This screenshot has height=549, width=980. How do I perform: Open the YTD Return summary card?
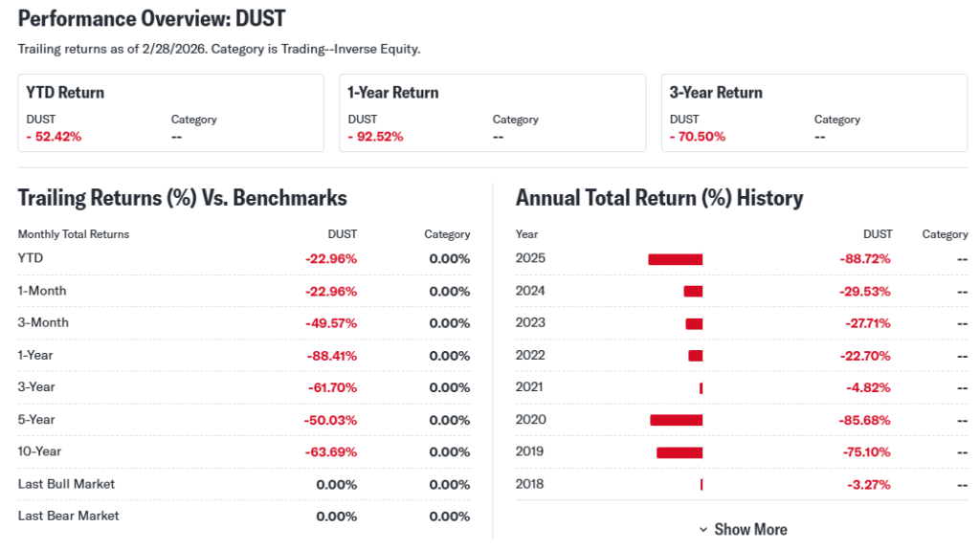(170, 113)
